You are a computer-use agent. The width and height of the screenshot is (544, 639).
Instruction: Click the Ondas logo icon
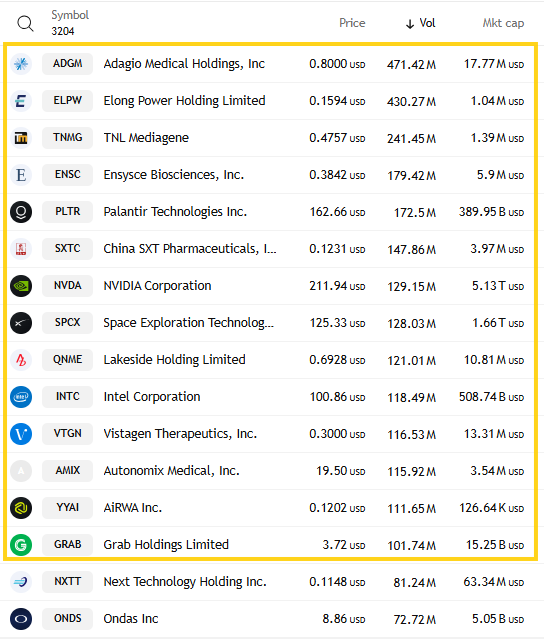point(21,619)
